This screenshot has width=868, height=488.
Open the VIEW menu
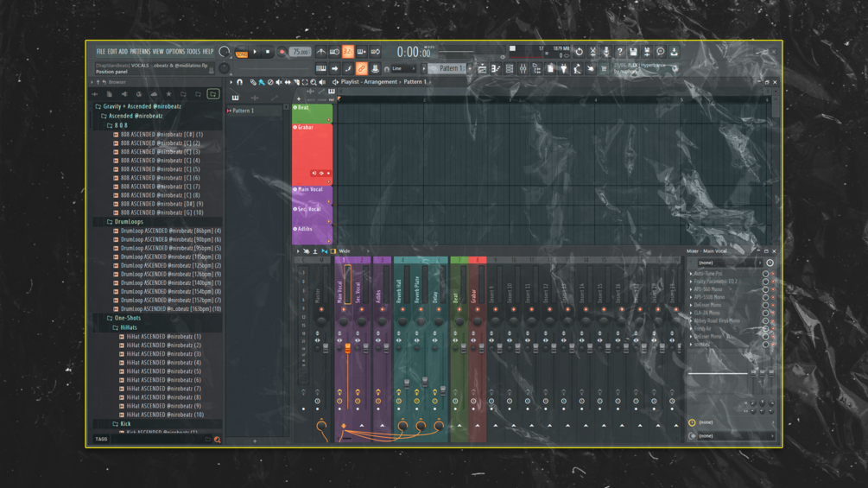coord(158,52)
